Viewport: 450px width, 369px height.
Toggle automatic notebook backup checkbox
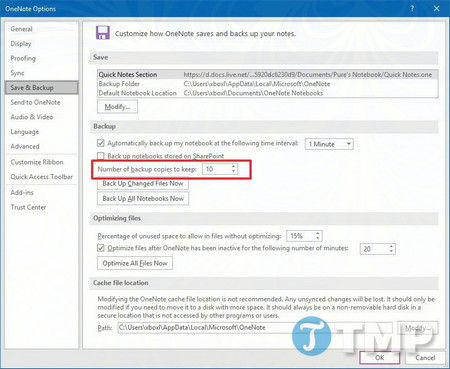101,143
